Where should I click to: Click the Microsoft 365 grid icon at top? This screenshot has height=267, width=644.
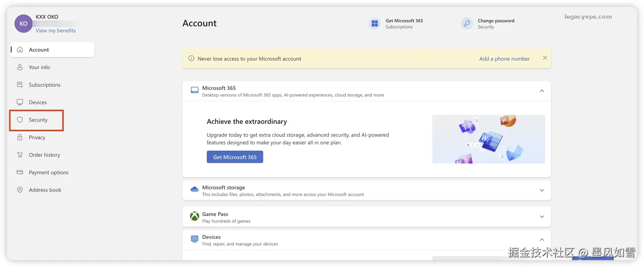[x=374, y=24]
